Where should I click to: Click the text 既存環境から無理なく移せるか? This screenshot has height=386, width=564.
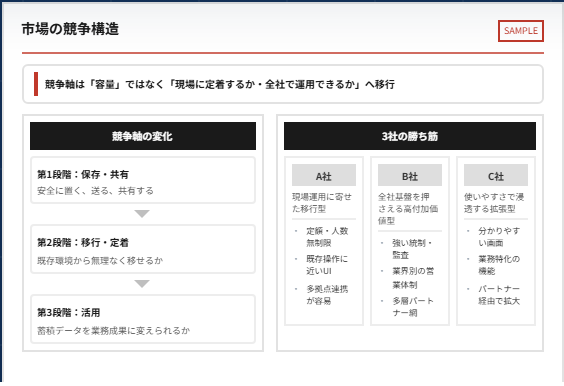point(100,260)
